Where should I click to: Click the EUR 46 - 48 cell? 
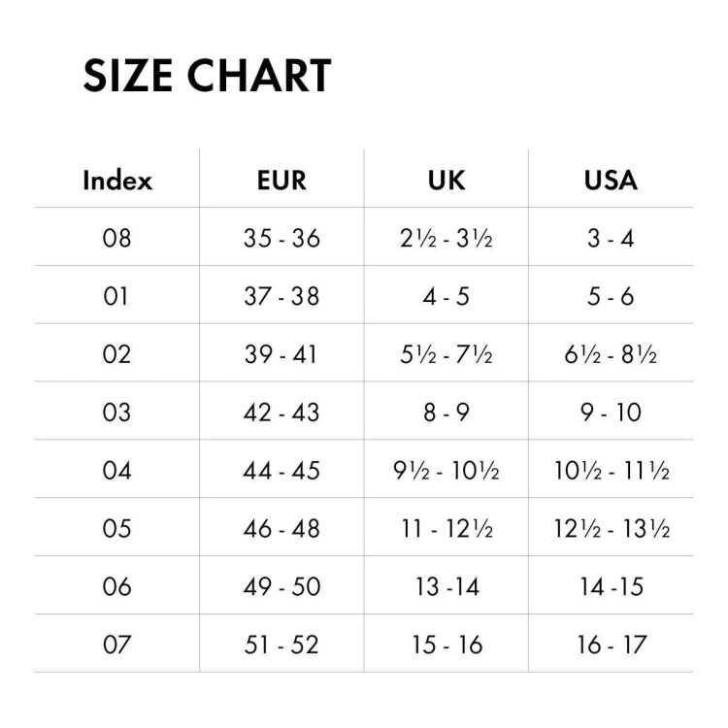281,529
